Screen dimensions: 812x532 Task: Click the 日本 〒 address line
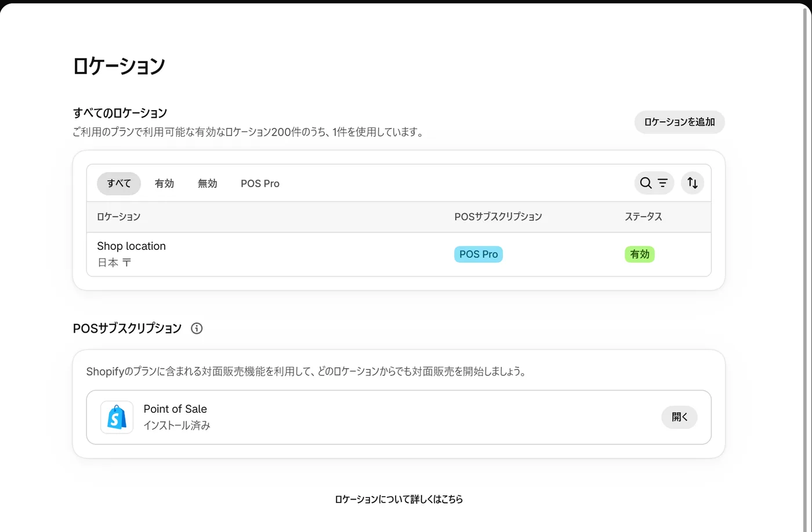point(114,263)
